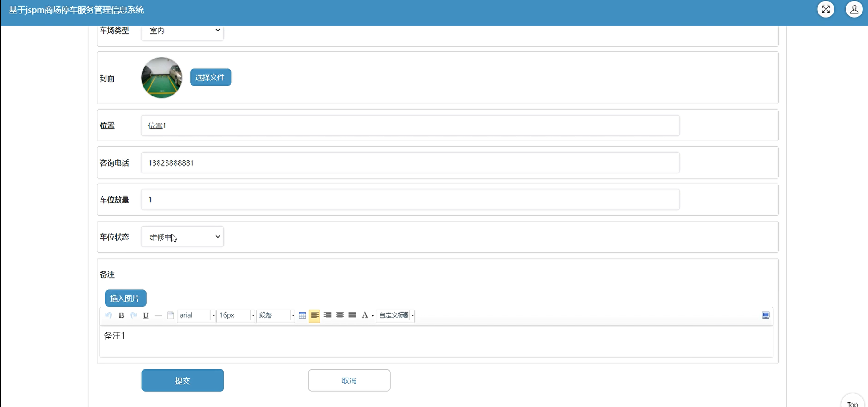Click the 备注 label

(x=107, y=275)
